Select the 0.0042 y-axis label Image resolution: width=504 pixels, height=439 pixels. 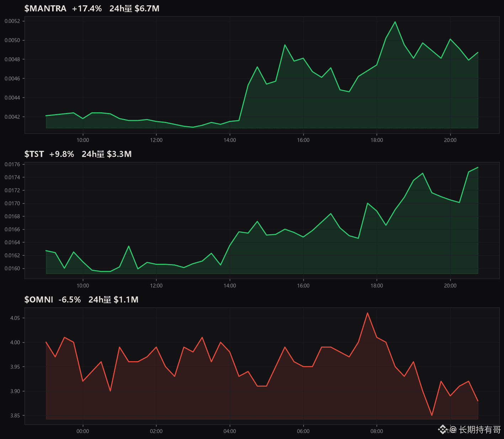(12, 117)
